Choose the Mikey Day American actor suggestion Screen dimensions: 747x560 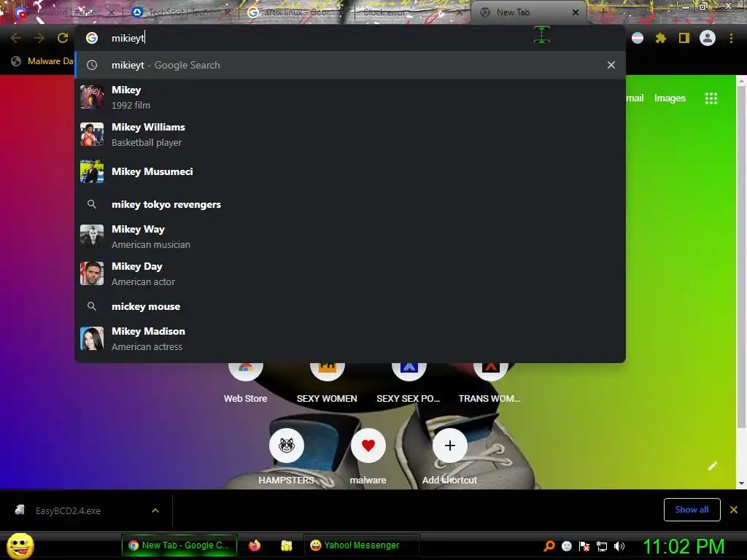350,274
